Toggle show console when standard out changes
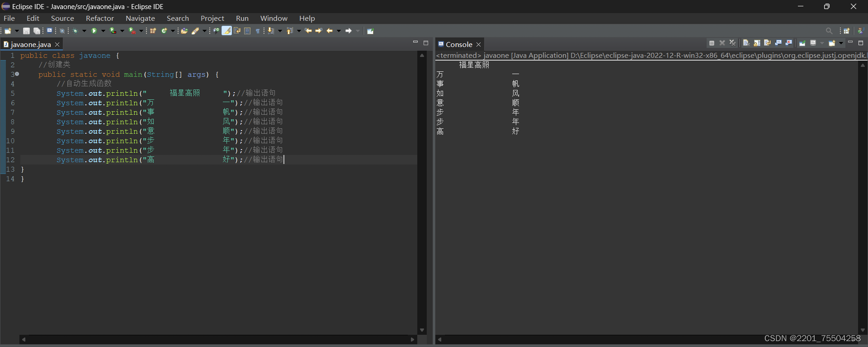This screenshot has width=868, height=347. tap(778, 43)
